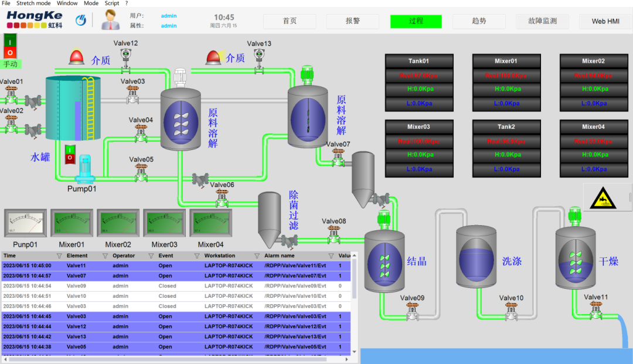Open the Stretch mode menu

tap(33, 4)
